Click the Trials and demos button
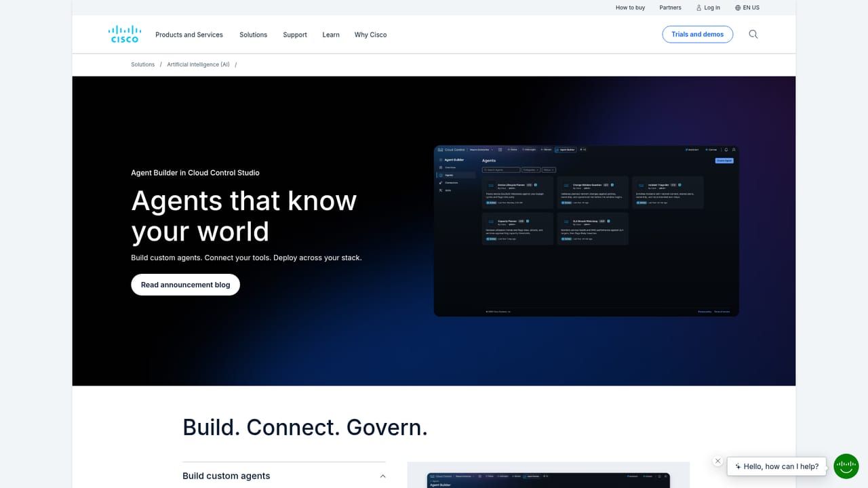This screenshot has width=868, height=488. (x=697, y=35)
